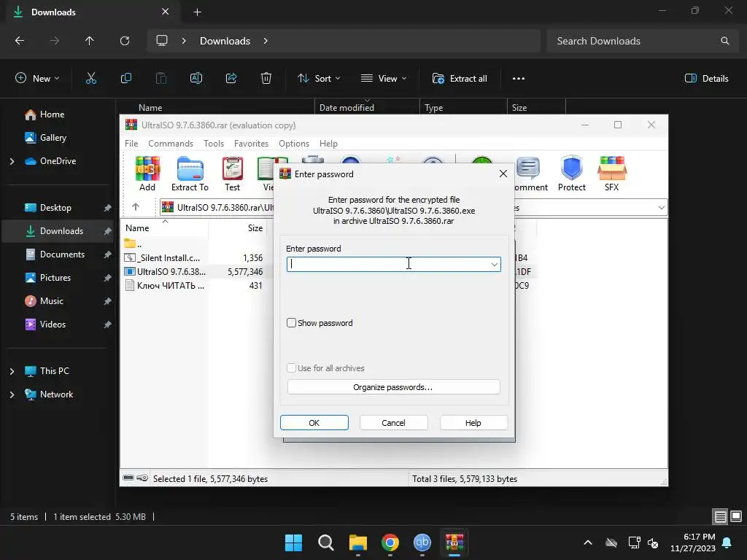
Task: Click Help in the password dialog
Action: [x=473, y=423]
